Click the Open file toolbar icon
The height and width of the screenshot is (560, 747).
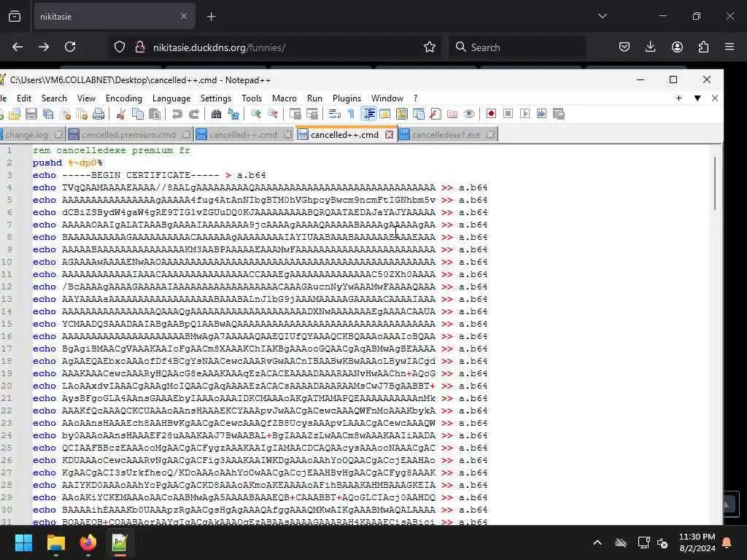coord(15,114)
